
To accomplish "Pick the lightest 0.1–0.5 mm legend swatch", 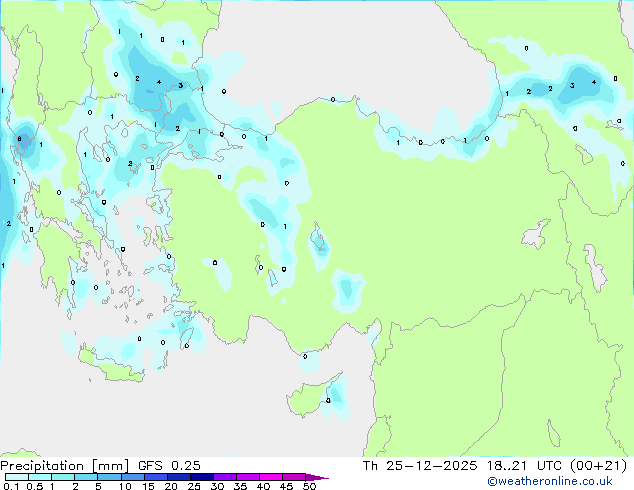I will [17, 477].
